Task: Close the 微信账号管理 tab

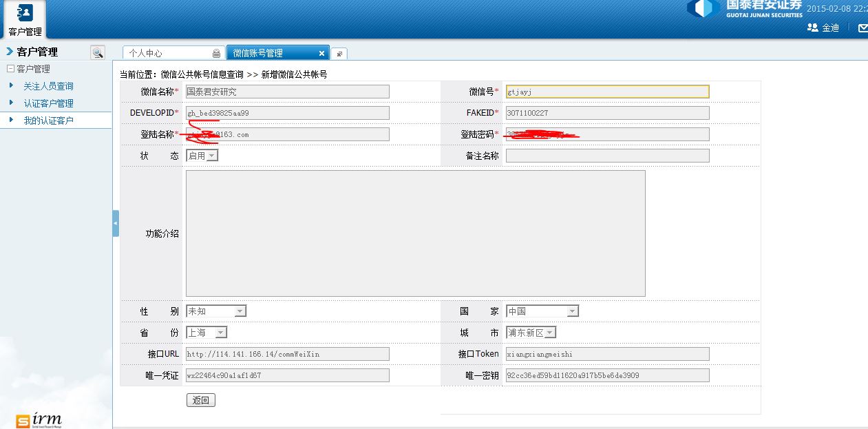Action: [x=321, y=53]
